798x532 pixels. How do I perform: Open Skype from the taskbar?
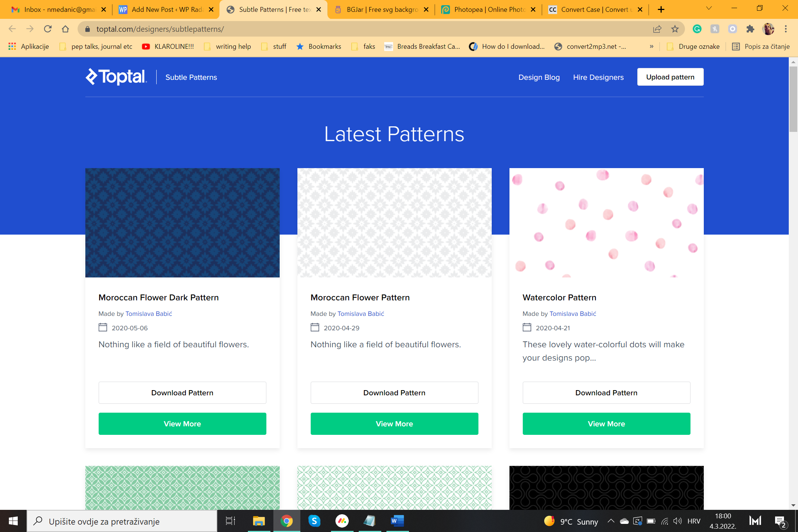[x=314, y=521]
